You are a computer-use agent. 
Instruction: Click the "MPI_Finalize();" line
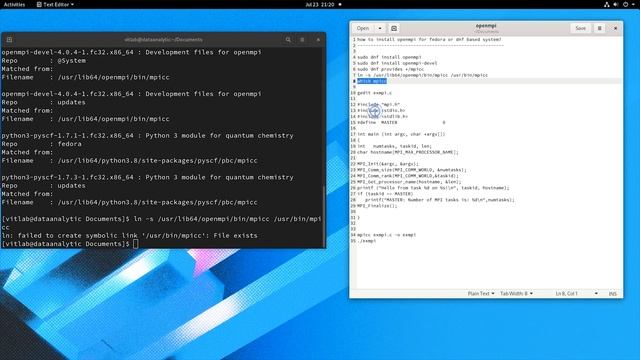(377, 206)
